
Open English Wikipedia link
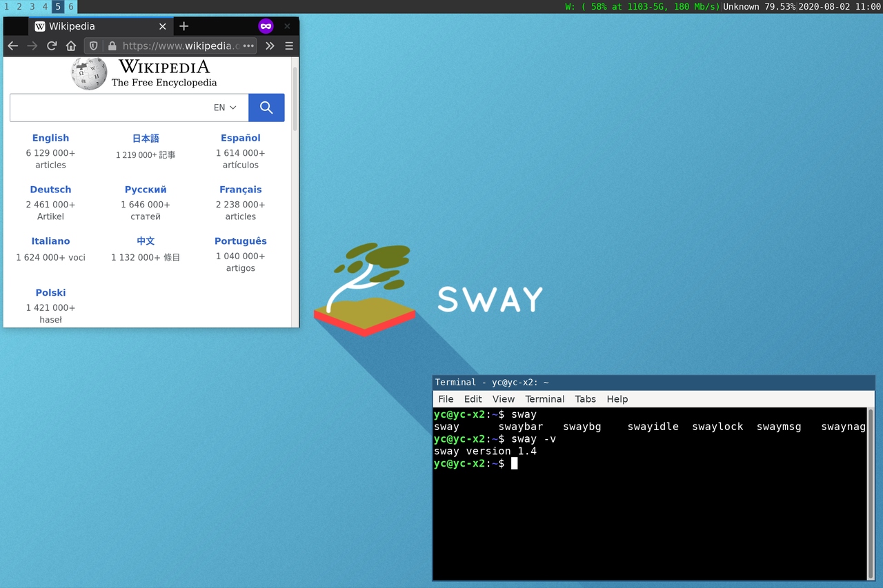[x=50, y=138]
